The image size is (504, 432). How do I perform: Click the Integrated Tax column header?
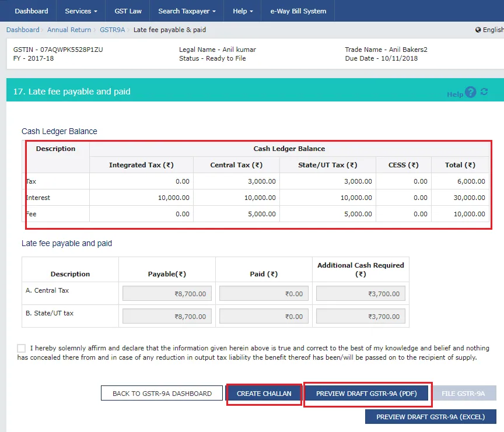[x=141, y=165]
